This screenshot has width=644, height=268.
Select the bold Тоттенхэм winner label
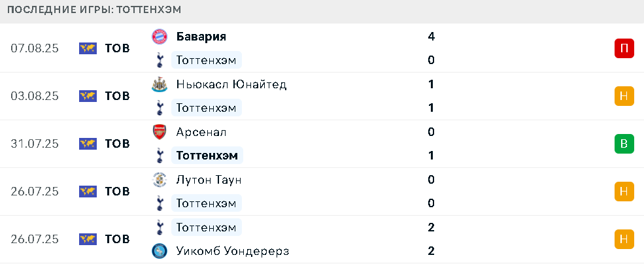(207, 156)
